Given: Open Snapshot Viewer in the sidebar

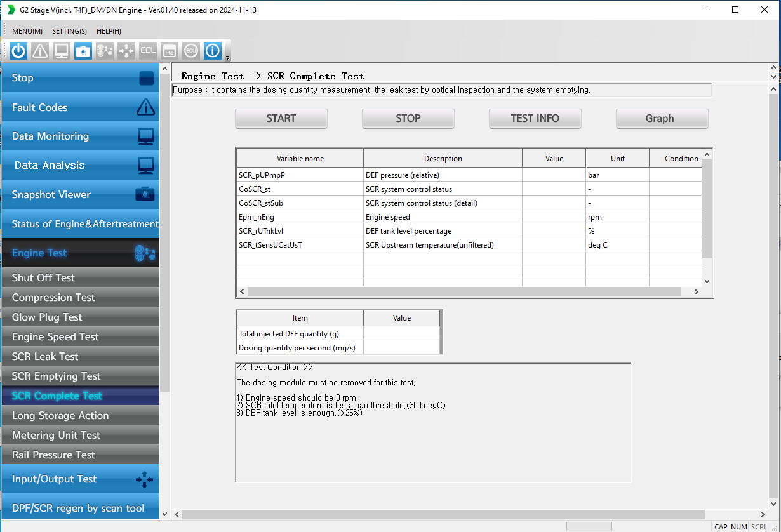Looking at the screenshot, I should click(x=80, y=195).
